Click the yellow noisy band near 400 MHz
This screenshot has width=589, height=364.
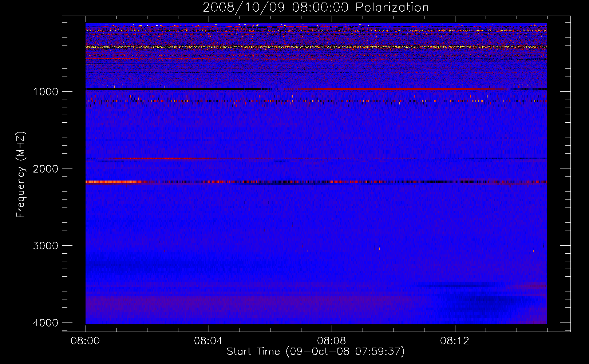(x=316, y=47)
